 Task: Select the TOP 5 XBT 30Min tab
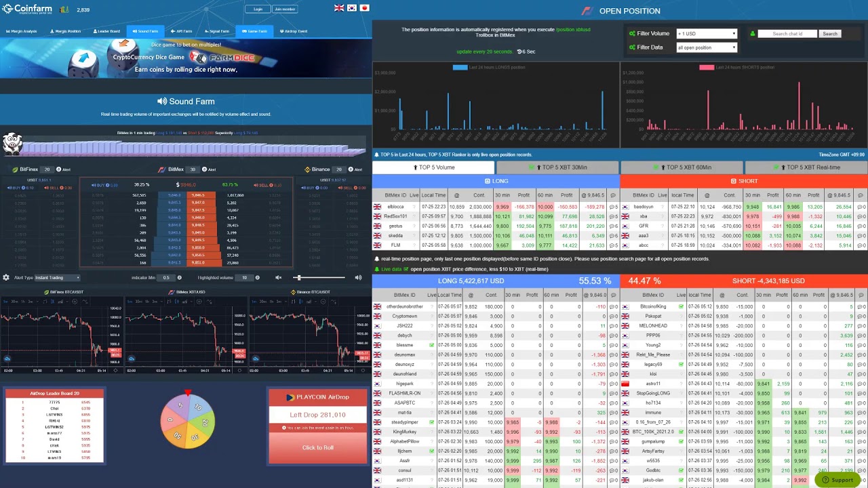(557, 167)
